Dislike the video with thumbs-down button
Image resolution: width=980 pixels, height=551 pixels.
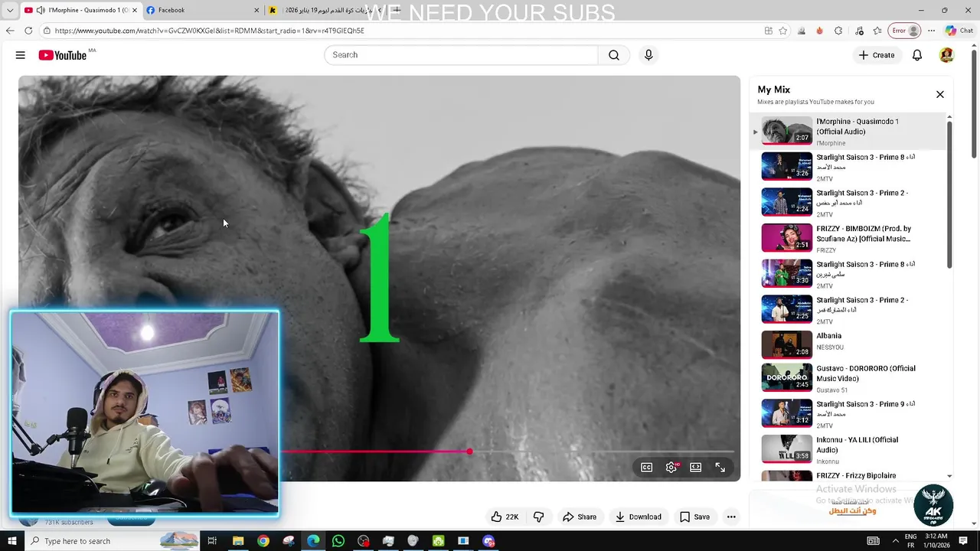click(x=538, y=517)
